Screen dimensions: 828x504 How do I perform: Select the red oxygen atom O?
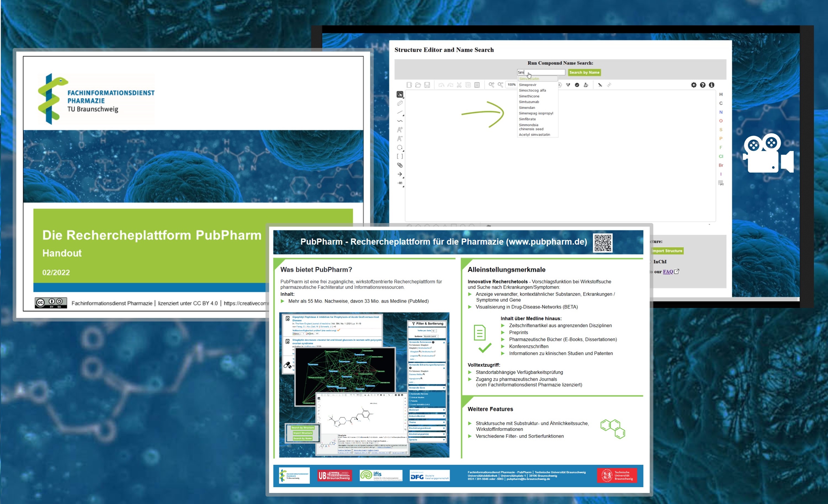click(x=721, y=121)
